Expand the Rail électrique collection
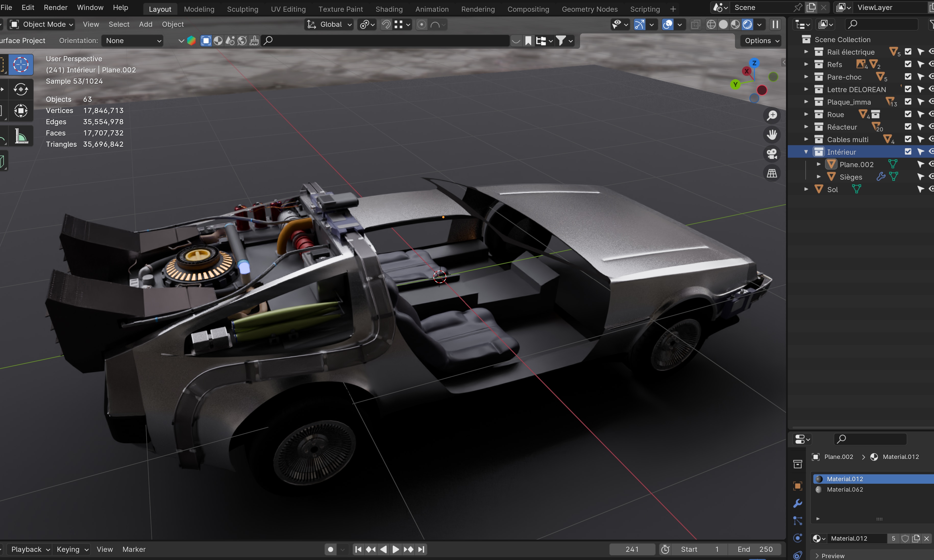The image size is (934, 560). [x=806, y=52]
